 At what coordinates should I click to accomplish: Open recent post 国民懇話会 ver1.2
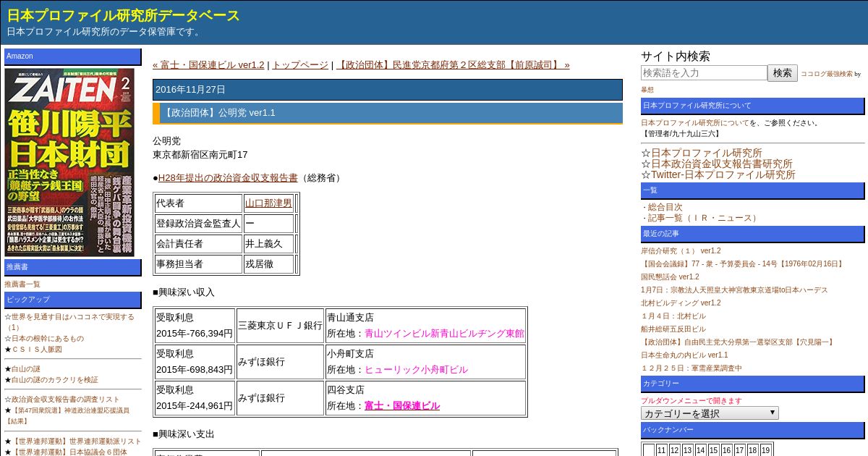click(670, 277)
